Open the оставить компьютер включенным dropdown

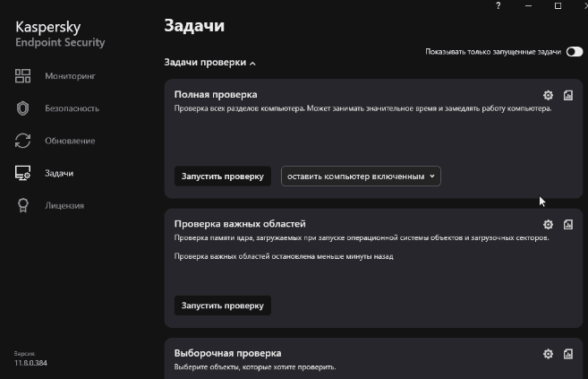[x=361, y=176]
